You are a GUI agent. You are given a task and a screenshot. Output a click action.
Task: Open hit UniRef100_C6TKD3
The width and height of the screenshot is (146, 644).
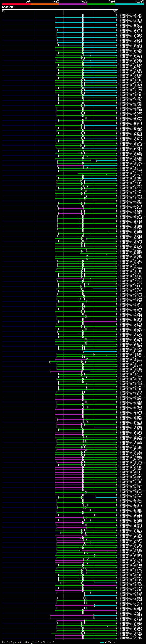point(131,17)
